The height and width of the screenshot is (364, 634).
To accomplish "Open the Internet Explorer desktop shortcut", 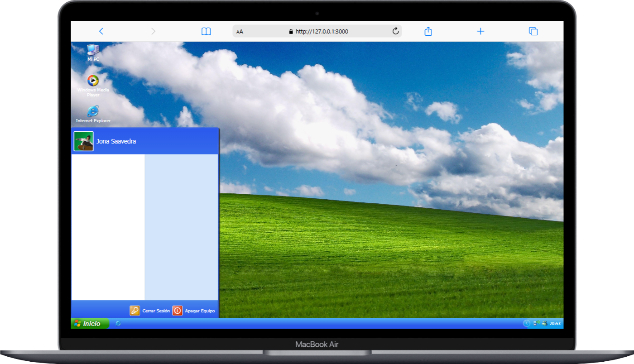I will (93, 114).
